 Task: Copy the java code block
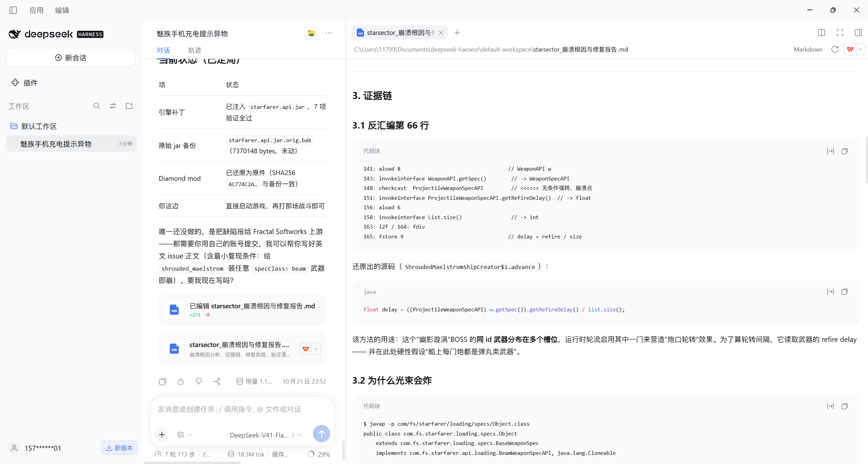[x=845, y=292]
